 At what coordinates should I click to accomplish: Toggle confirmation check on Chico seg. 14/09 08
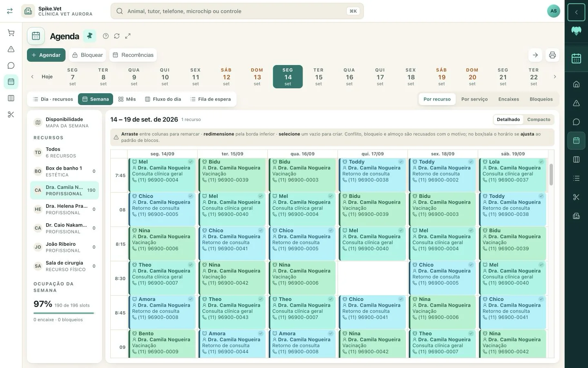(x=190, y=196)
